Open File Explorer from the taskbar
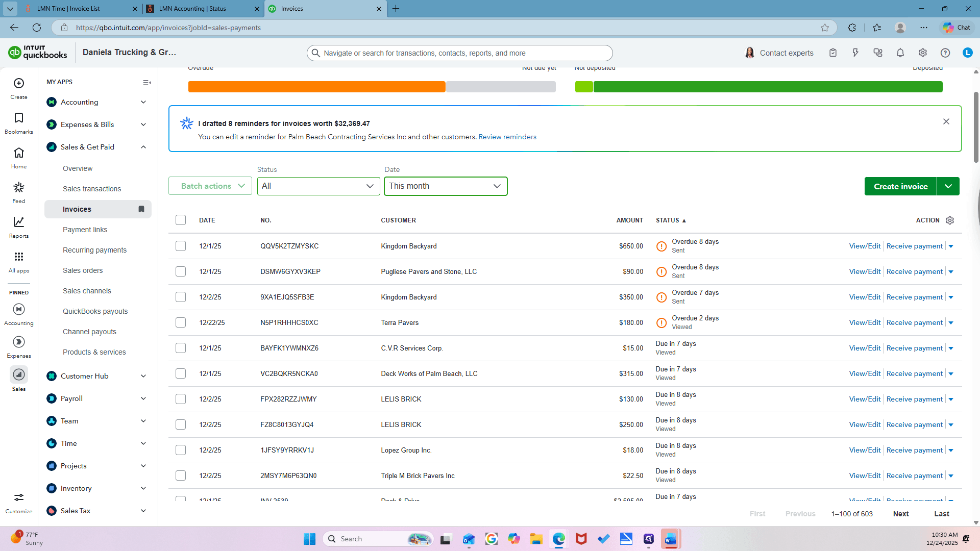Image resolution: width=980 pixels, height=551 pixels. (536, 539)
